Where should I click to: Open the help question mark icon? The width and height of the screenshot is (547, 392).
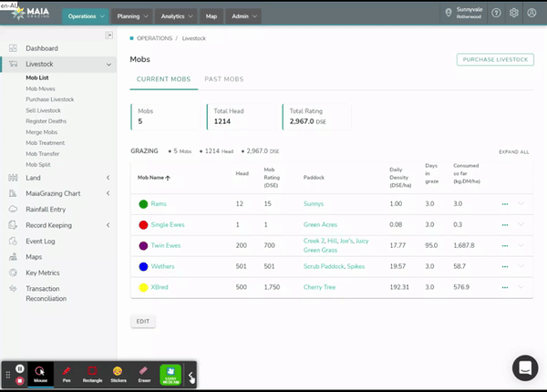click(x=496, y=14)
